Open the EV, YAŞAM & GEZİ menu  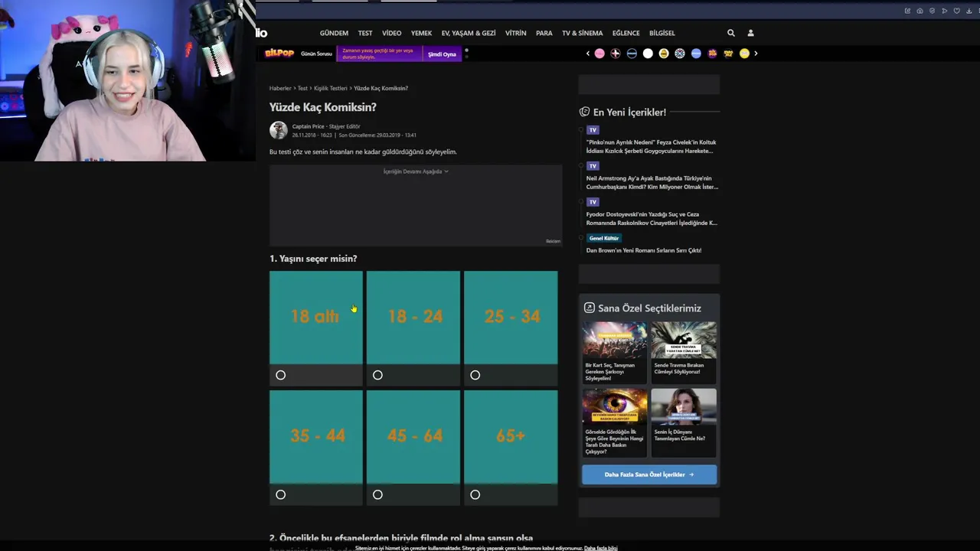469,33
